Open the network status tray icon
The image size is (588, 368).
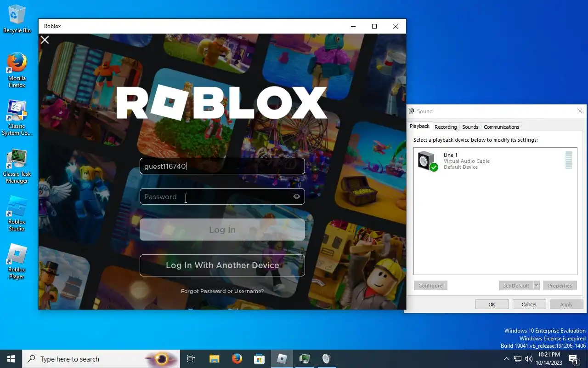point(518,359)
